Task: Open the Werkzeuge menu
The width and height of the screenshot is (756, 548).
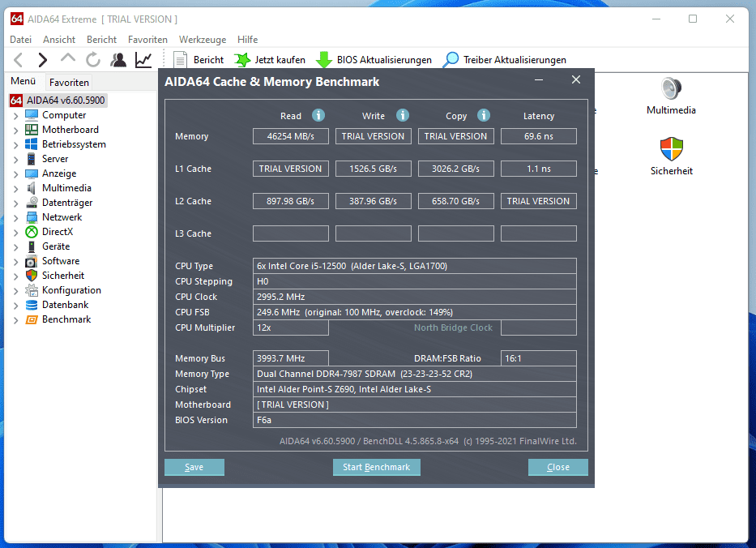Action: click(x=203, y=40)
